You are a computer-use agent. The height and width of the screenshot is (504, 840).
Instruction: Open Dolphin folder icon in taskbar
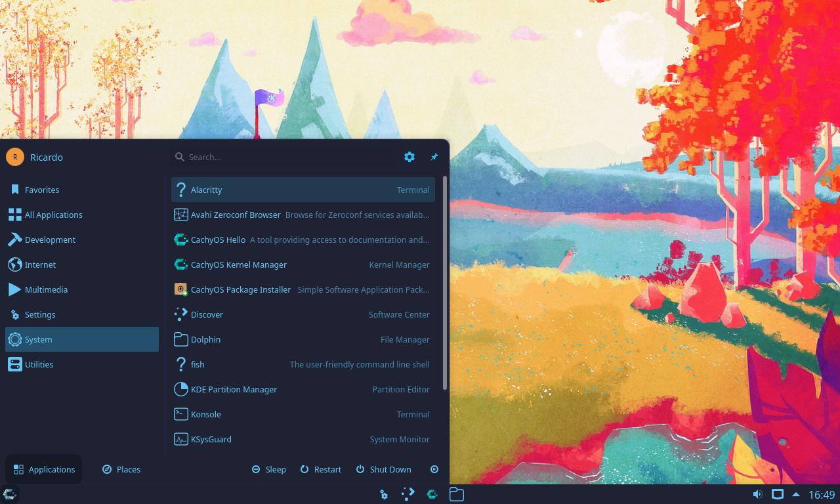coord(456,494)
